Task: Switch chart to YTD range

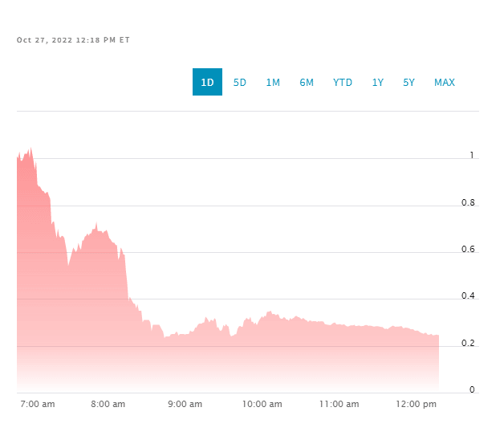Action: [343, 83]
